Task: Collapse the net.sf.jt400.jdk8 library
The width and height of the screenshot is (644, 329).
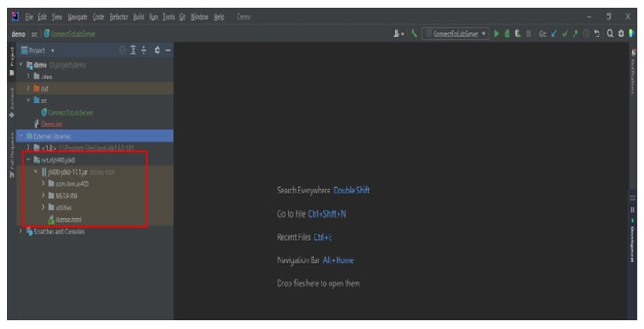Action: pos(29,160)
